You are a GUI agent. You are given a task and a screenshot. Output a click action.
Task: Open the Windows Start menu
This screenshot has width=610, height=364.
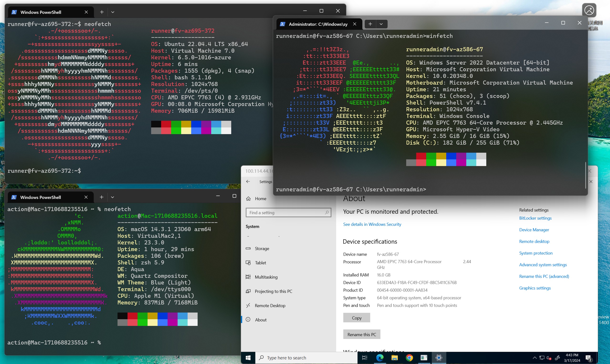248,358
